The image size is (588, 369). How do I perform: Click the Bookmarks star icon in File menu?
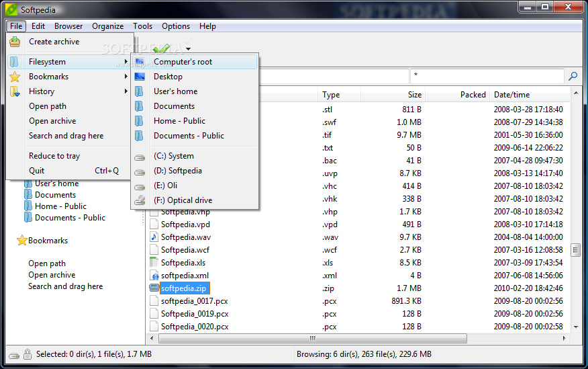(15, 77)
